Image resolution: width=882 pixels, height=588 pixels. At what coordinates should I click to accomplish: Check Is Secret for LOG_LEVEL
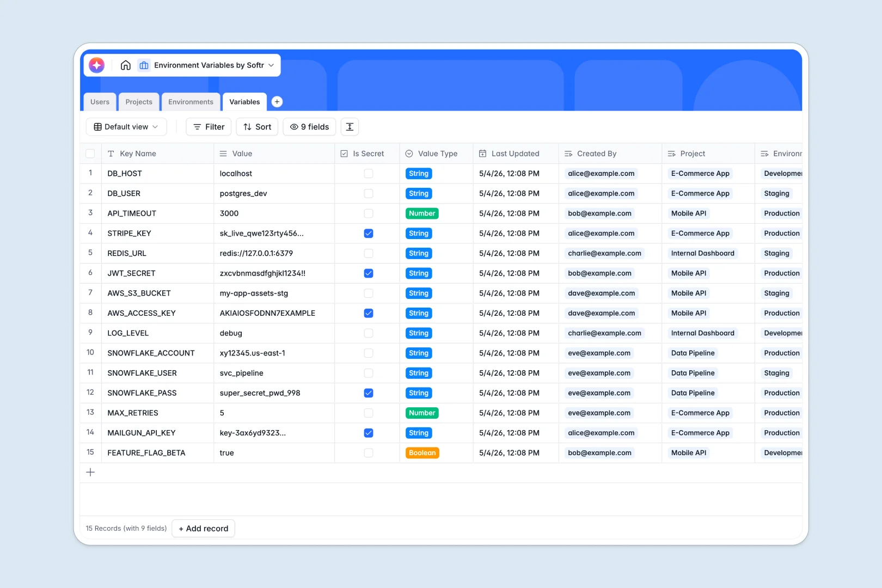(369, 333)
